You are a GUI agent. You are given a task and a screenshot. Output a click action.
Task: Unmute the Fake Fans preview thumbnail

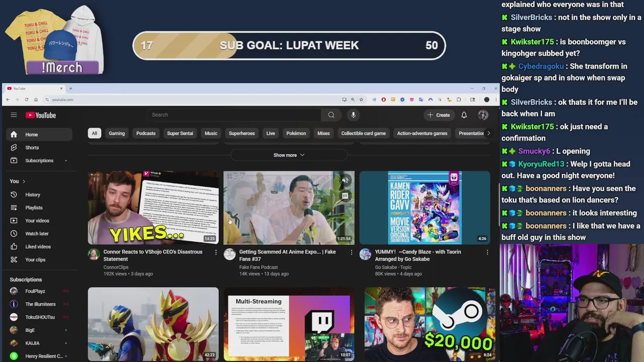(x=345, y=180)
